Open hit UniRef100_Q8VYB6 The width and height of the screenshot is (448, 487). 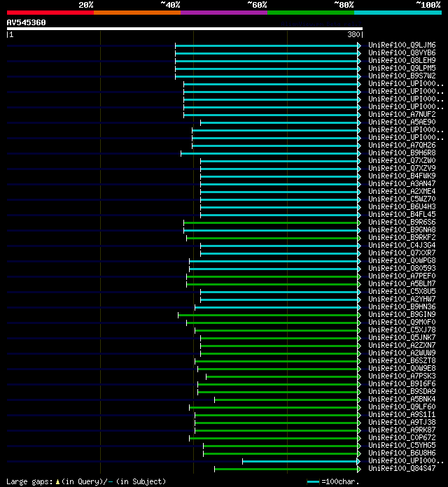click(402, 52)
